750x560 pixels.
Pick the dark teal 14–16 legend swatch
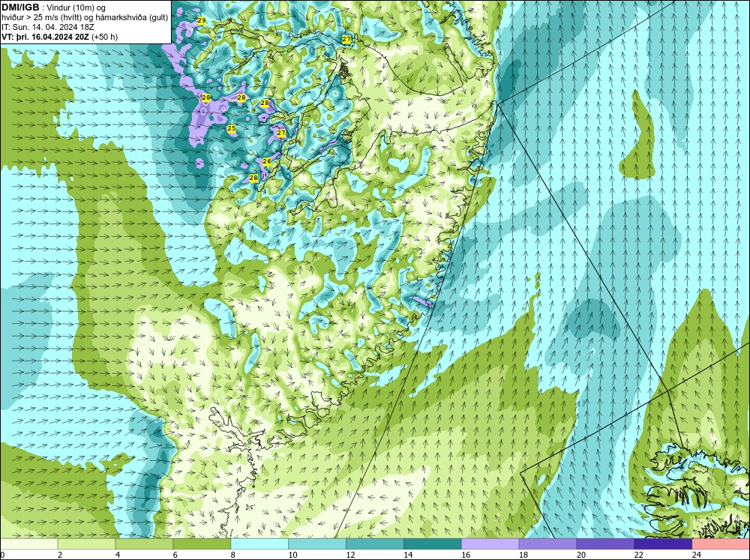pyautogui.click(x=433, y=544)
